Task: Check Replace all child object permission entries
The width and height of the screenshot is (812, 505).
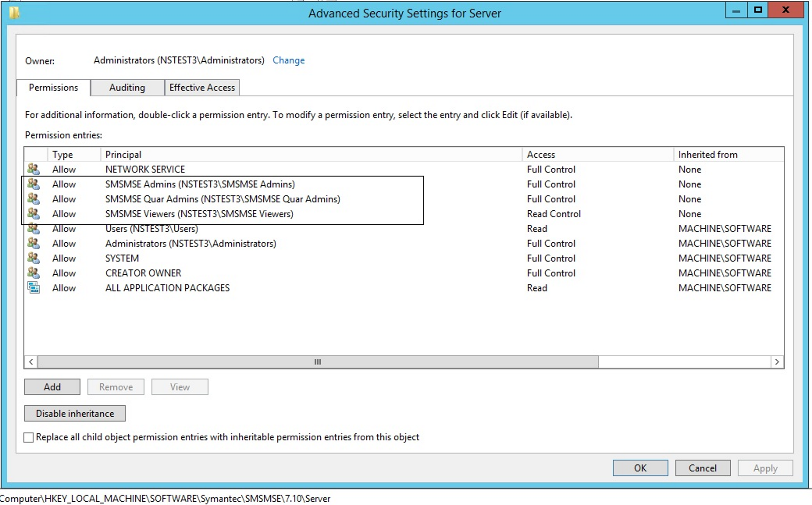Action: click(x=29, y=437)
